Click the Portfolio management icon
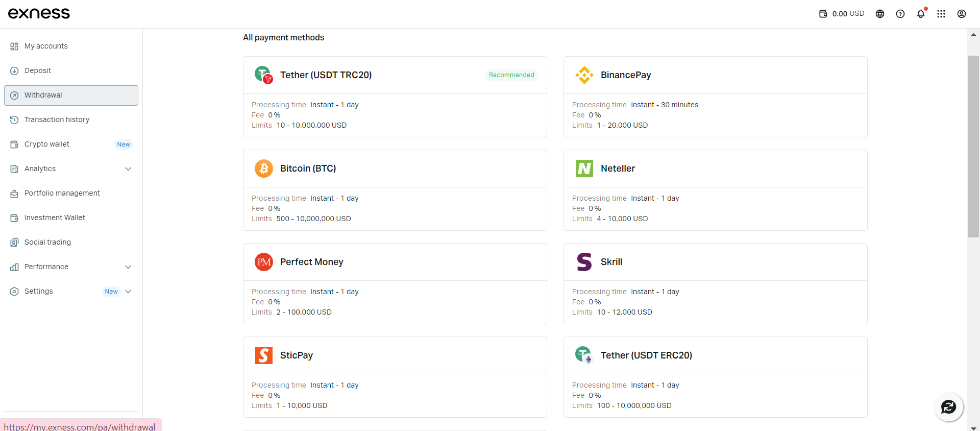This screenshot has width=980, height=431. [x=14, y=194]
